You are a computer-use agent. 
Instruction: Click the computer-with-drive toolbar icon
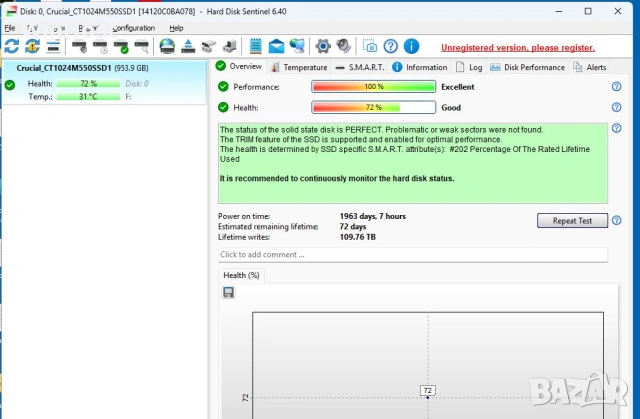click(229, 47)
